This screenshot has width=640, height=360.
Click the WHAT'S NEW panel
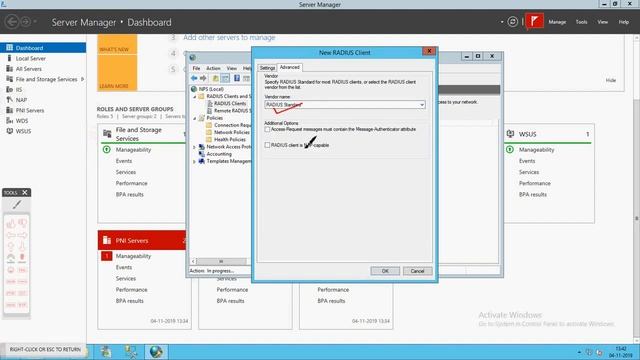click(x=117, y=44)
